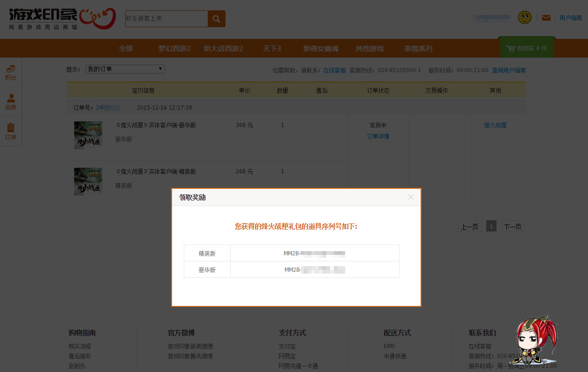Close the 领取奖励 dialog
This screenshot has height=372, width=588.
point(411,197)
